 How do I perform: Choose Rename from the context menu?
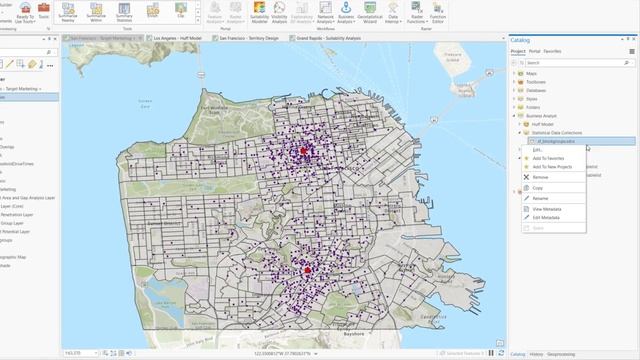[554, 198]
